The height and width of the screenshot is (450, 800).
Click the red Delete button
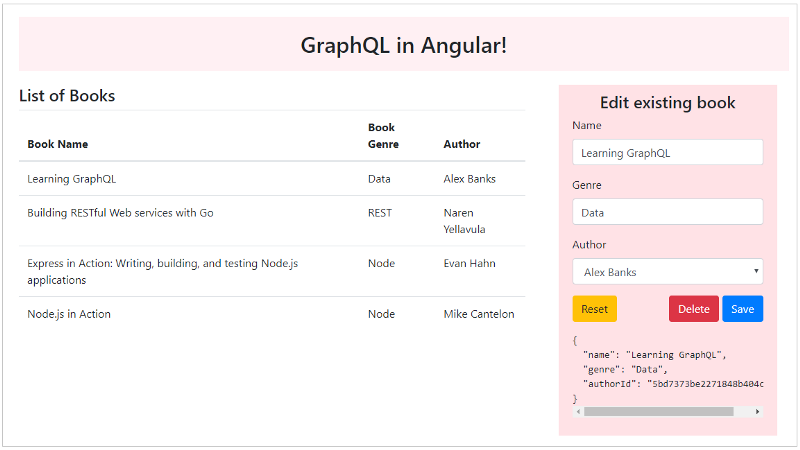pyautogui.click(x=693, y=309)
